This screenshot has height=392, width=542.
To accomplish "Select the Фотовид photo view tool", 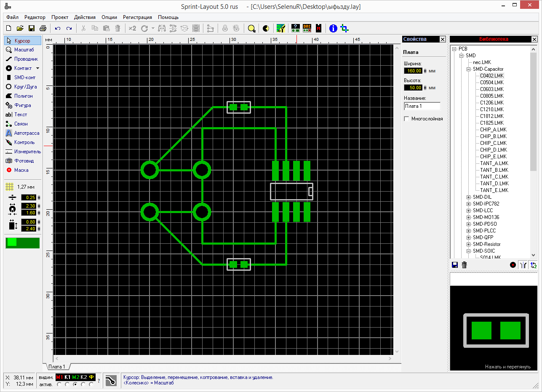I will (x=23, y=161).
